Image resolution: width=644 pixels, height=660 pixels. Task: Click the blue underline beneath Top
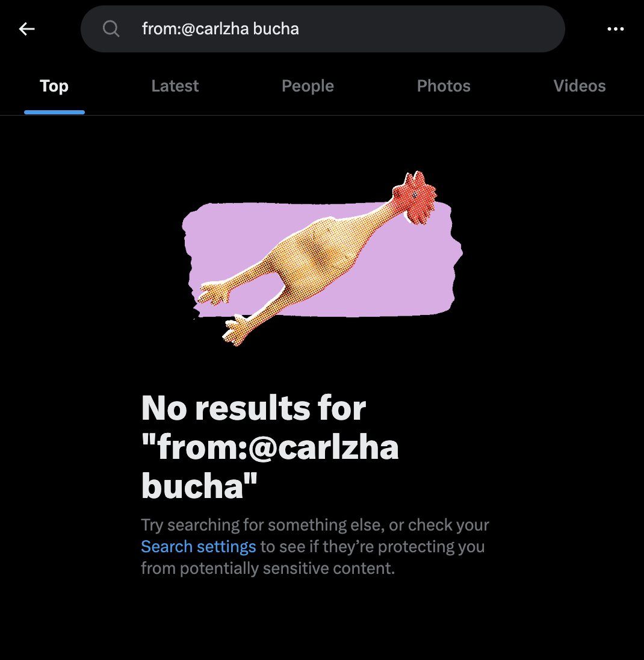(54, 113)
